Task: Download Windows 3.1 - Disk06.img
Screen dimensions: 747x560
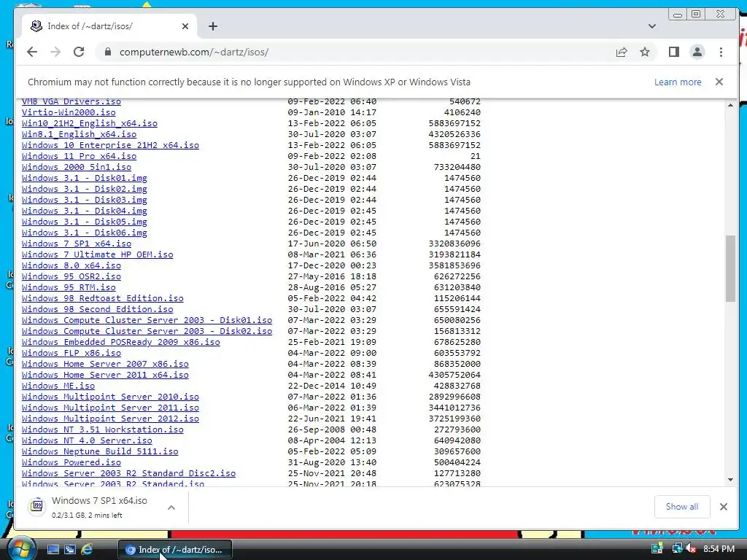Action: tap(85, 233)
